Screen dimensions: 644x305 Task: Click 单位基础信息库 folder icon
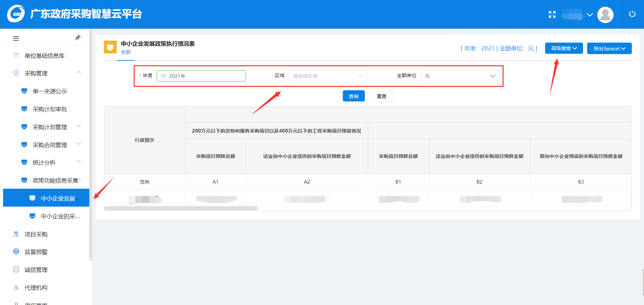(x=16, y=55)
